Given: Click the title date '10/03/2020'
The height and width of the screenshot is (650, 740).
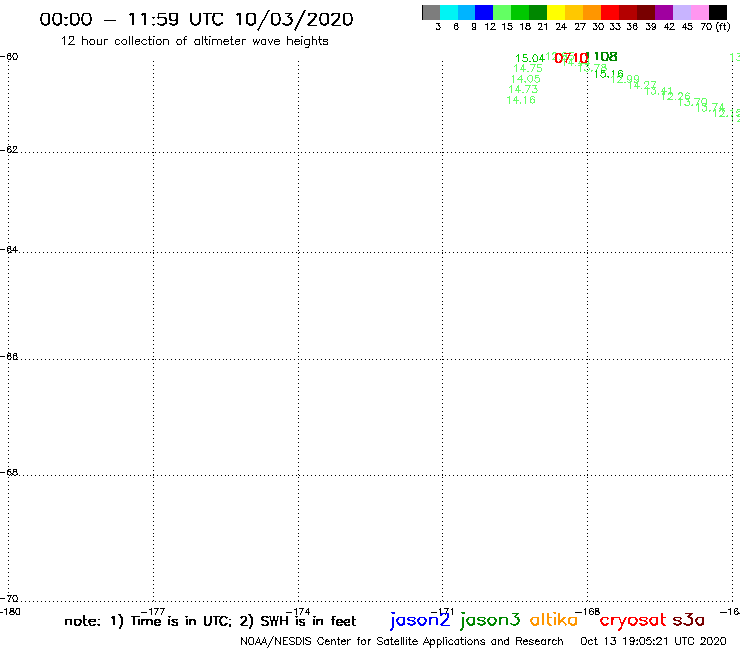Looking at the screenshot, I should tap(294, 19).
